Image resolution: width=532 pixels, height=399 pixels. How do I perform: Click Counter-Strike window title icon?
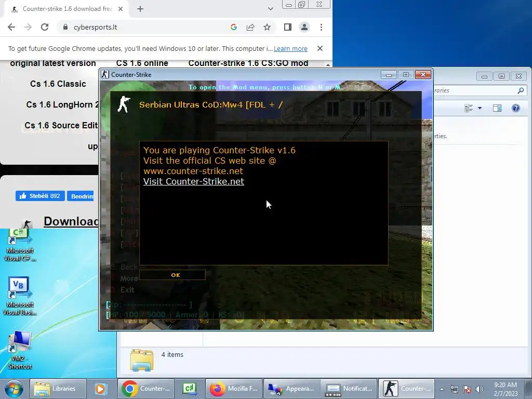(105, 74)
